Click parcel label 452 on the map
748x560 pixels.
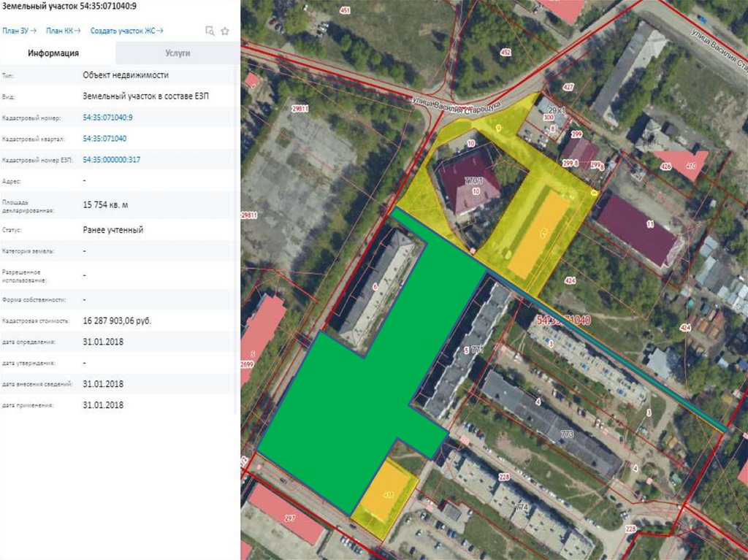coord(505,52)
